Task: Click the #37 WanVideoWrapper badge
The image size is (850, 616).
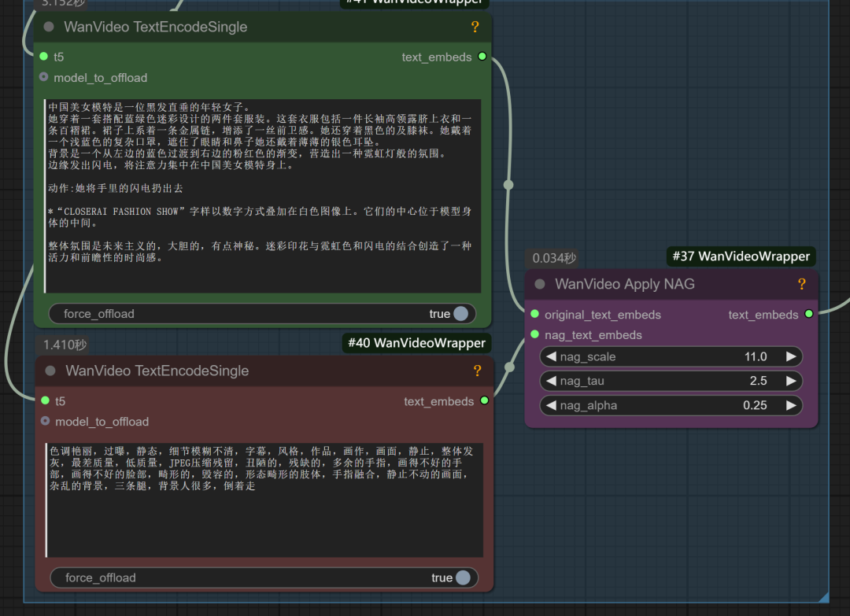Action: tap(741, 256)
